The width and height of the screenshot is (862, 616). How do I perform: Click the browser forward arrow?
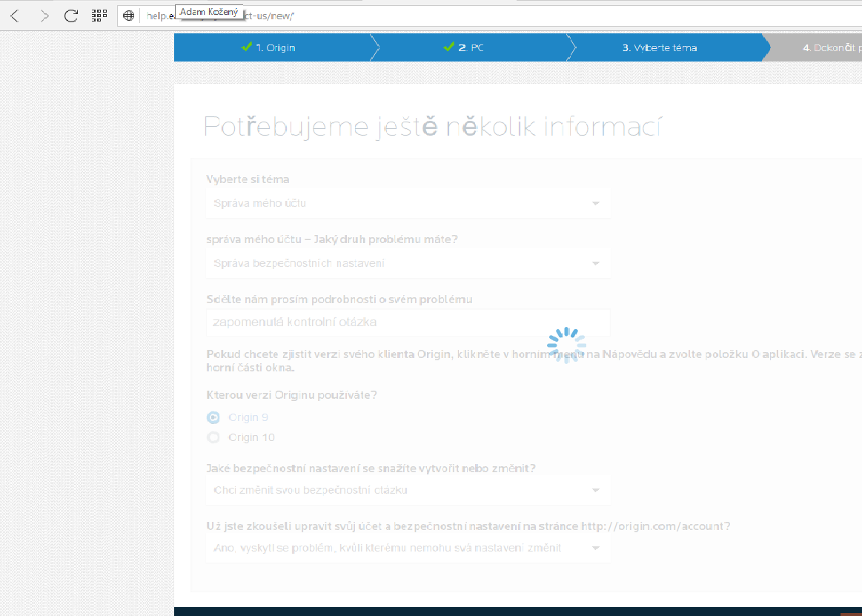[44, 16]
